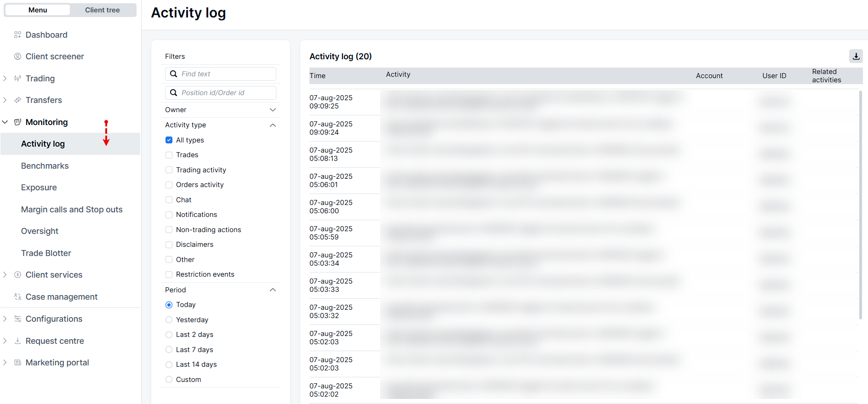Viewport: 868px width, 404px height.
Task: Open the Trade Blotter page
Action: (46, 253)
